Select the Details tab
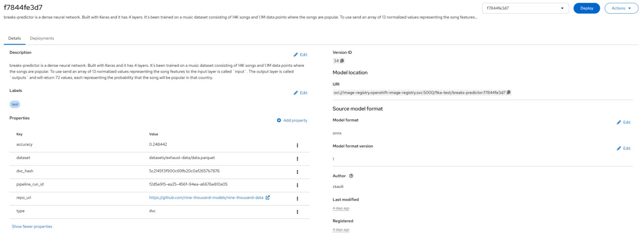The height and width of the screenshot is (238, 644). pos(14,38)
